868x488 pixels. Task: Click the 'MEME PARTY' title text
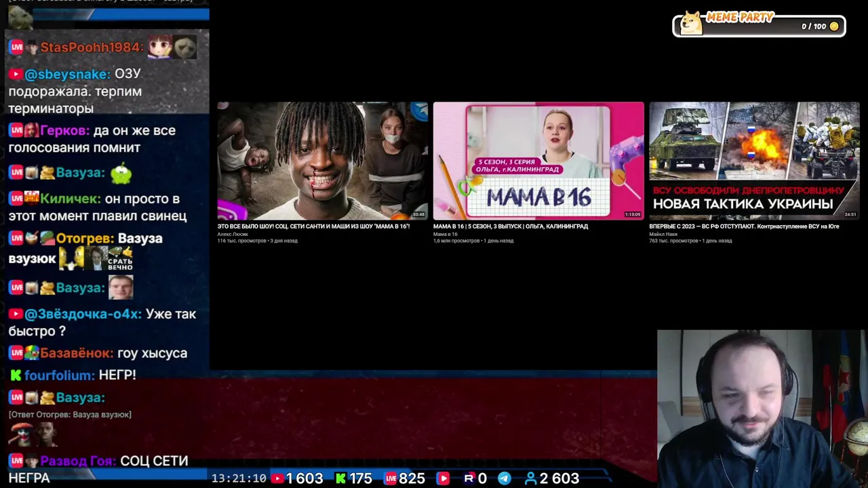[x=739, y=17]
